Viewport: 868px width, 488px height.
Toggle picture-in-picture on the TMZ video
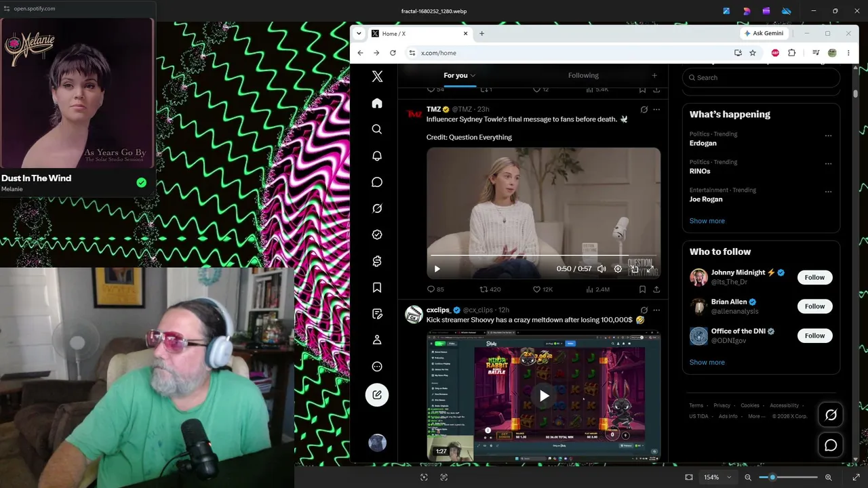pos(634,268)
